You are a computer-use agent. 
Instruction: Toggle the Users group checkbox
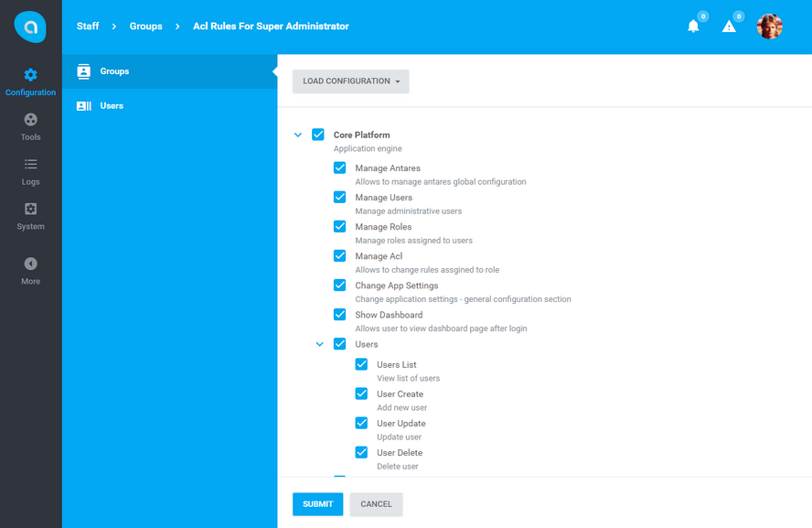click(x=340, y=344)
